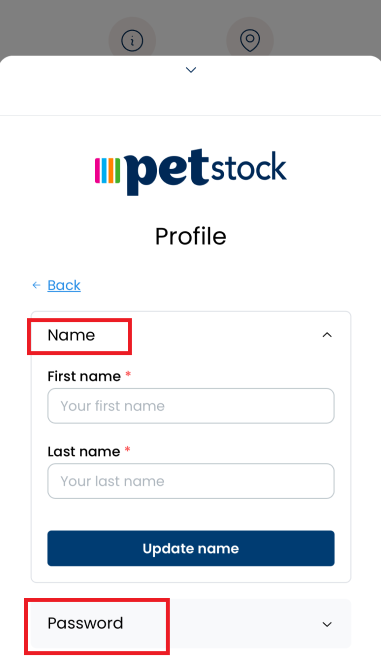381x670 pixels.
Task: Open the Password accordion row
Action: tap(191, 623)
